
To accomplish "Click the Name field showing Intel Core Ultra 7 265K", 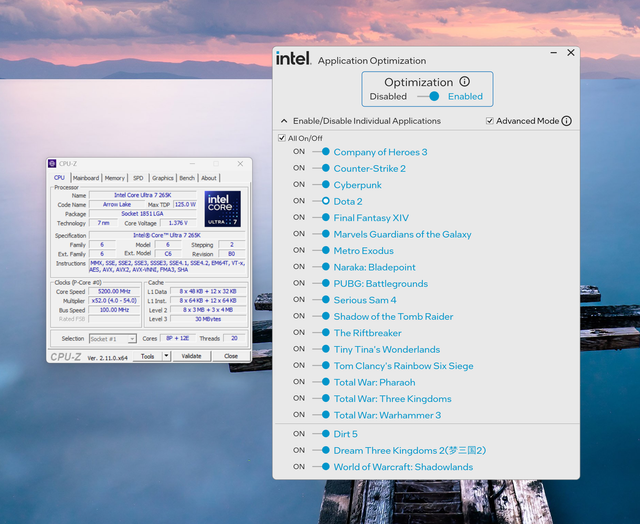I will [143, 195].
